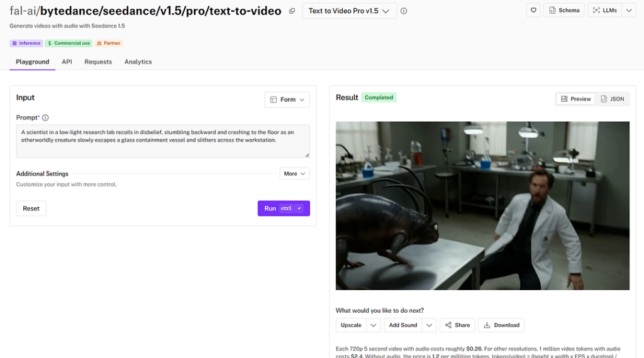Click the Add Sound button

(403, 325)
